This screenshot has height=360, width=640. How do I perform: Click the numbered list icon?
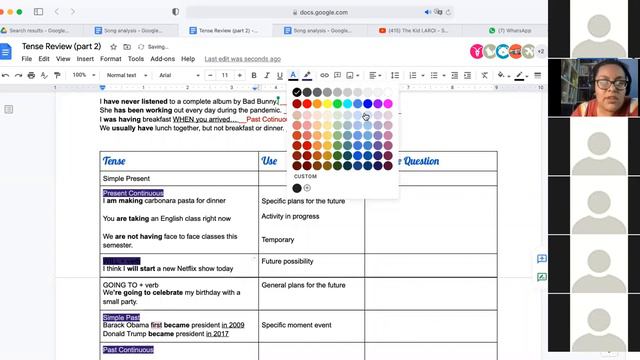pyautogui.click(x=413, y=75)
